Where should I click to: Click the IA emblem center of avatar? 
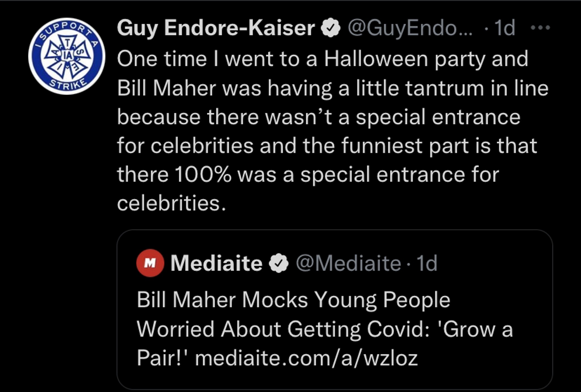pos(67,56)
